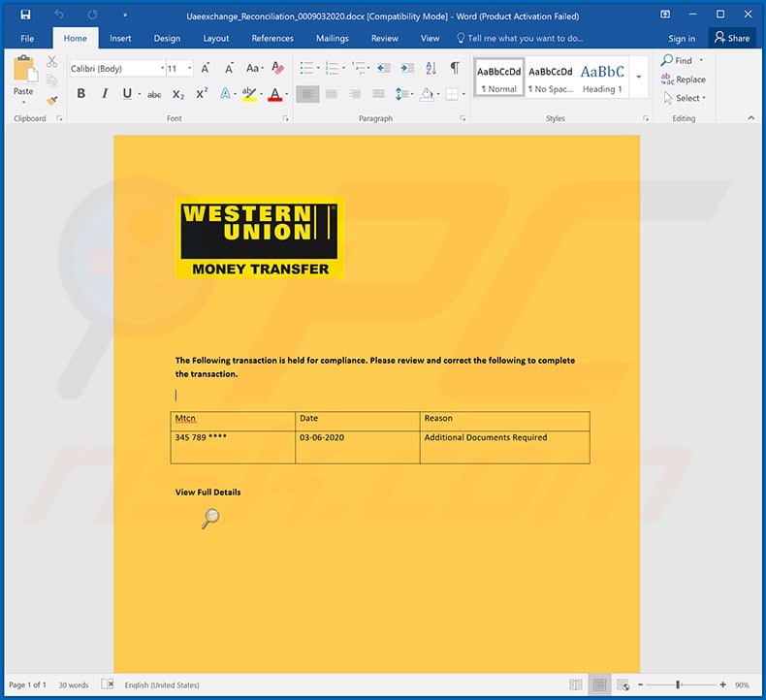Center align the paragraph
This screenshot has width=766, height=700.
tap(332, 94)
